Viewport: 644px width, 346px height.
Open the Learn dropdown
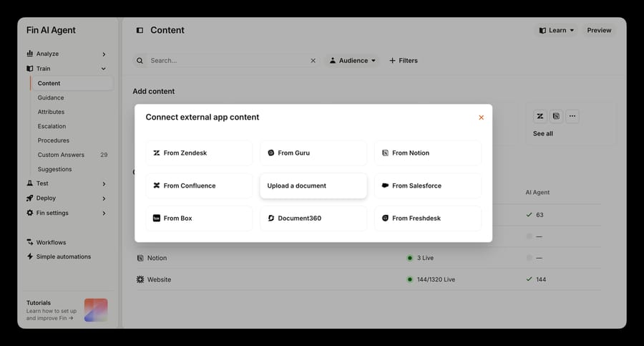tap(557, 30)
